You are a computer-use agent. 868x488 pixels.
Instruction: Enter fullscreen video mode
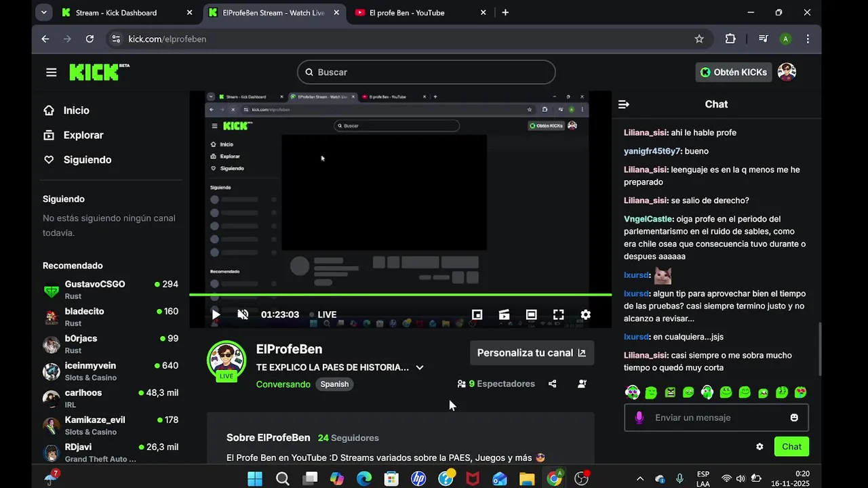tap(558, 314)
